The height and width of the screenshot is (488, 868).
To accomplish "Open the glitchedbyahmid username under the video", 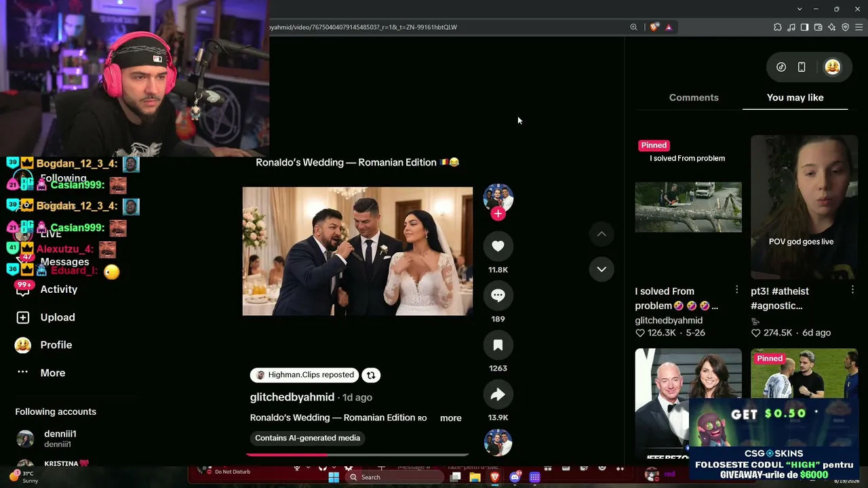I will 292,397.
